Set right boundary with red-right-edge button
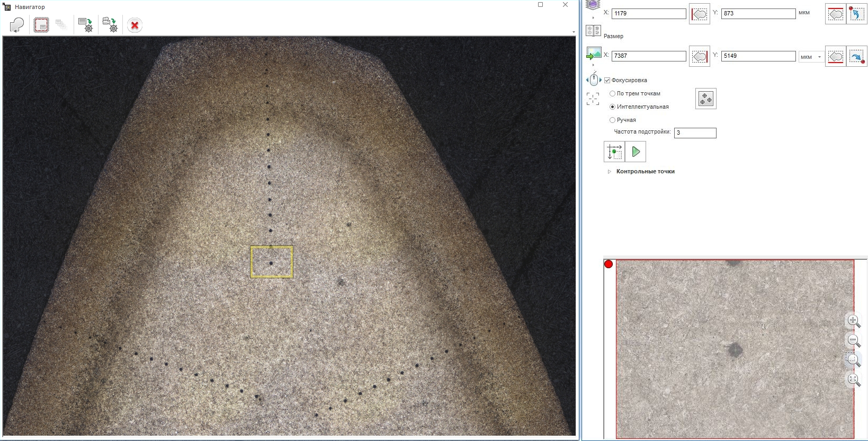Screen dimensions: 868x441 [700, 56]
